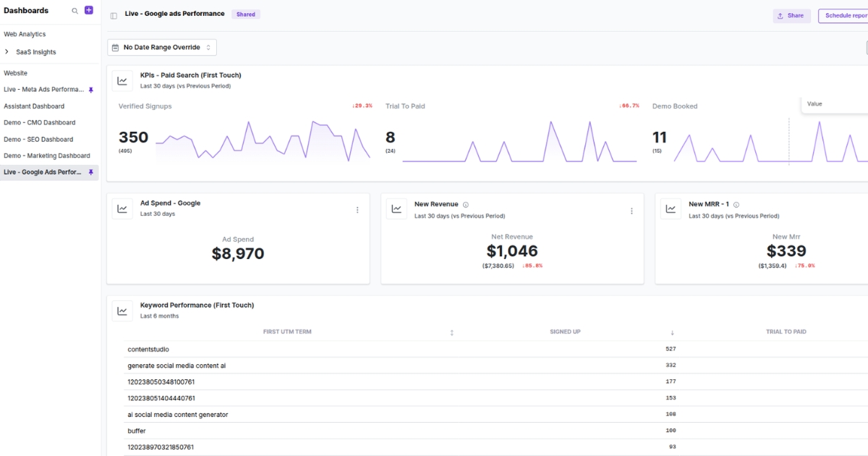
Task: Click the info icon beside New MRR - 1
Action: 736,203
